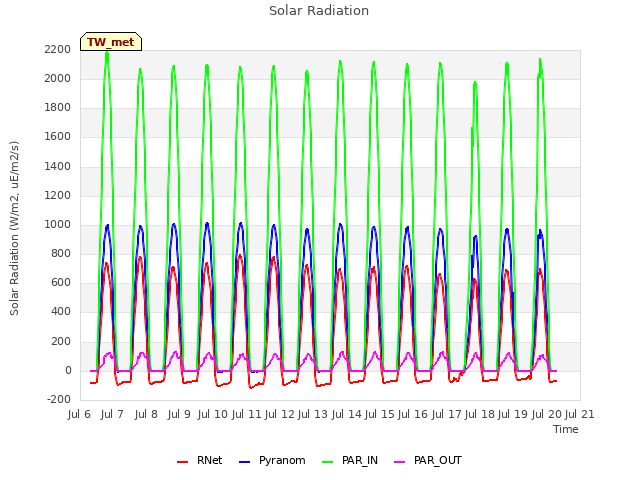Click the Jul 8 x-axis tick label

click(x=146, y=414)
